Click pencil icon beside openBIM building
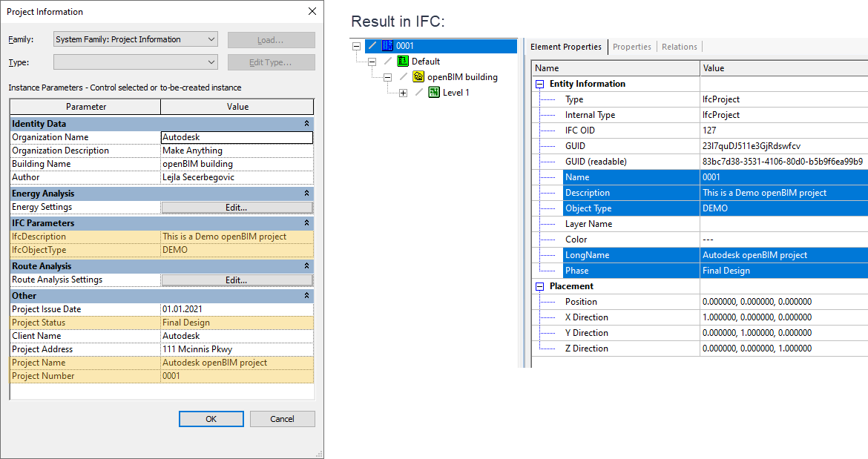Screen dimensions: 868x459 coord(404,77)
